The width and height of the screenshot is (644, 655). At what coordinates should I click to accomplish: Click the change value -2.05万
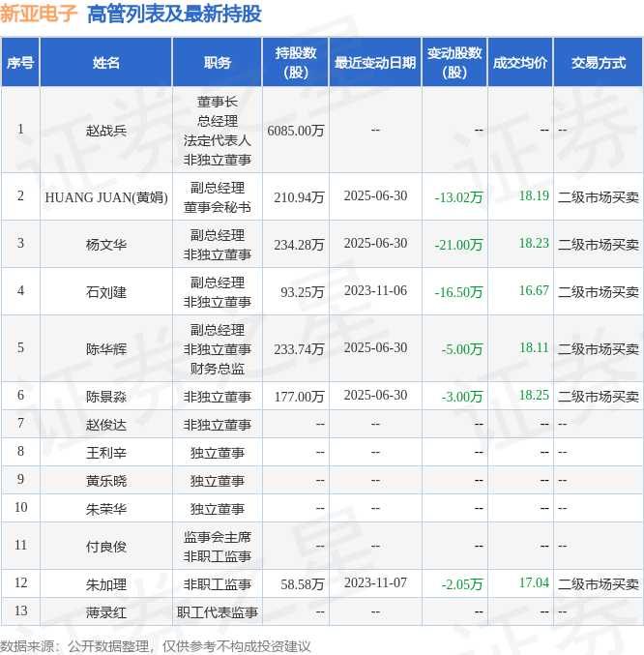point(461,584)
